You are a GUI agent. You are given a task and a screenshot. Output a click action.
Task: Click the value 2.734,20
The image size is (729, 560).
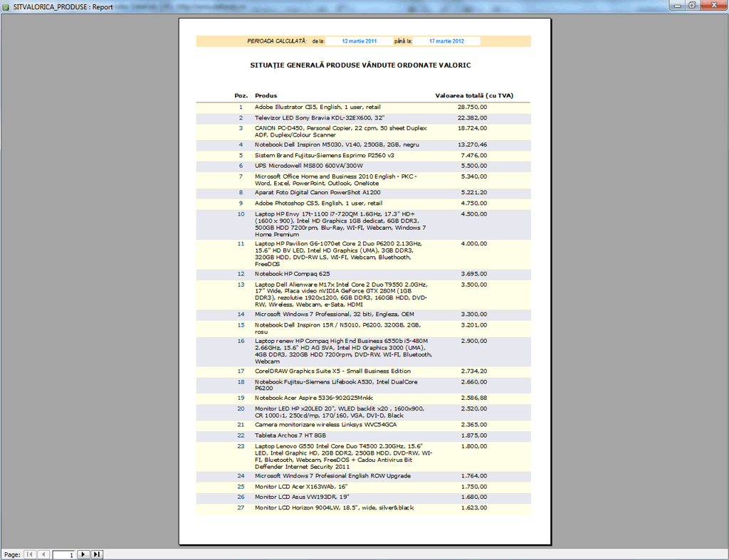pos(474,371)
